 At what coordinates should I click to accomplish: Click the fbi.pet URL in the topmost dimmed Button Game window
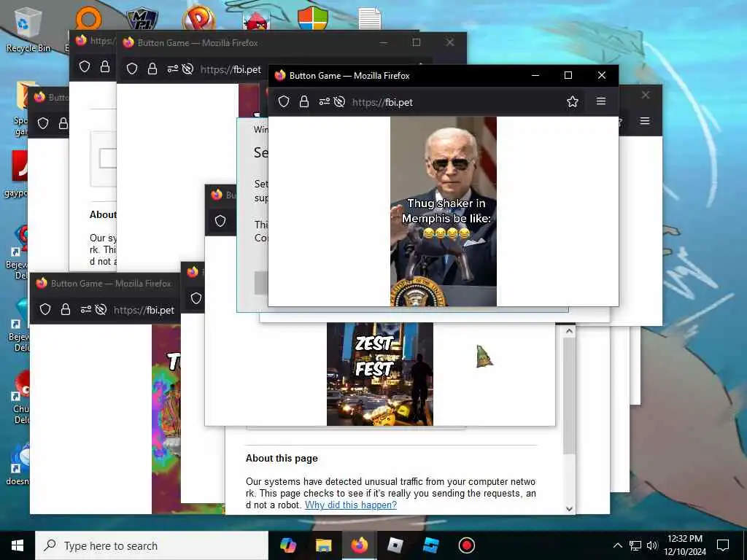coord(231,69)
